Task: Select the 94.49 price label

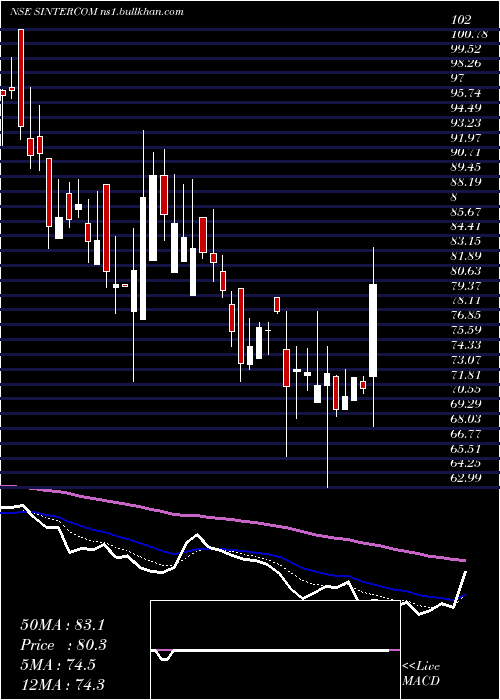Action: tap(466, 108)
